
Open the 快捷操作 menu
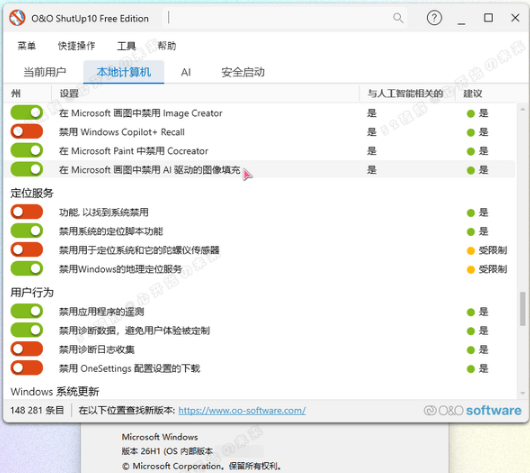[x=76, y=46]
